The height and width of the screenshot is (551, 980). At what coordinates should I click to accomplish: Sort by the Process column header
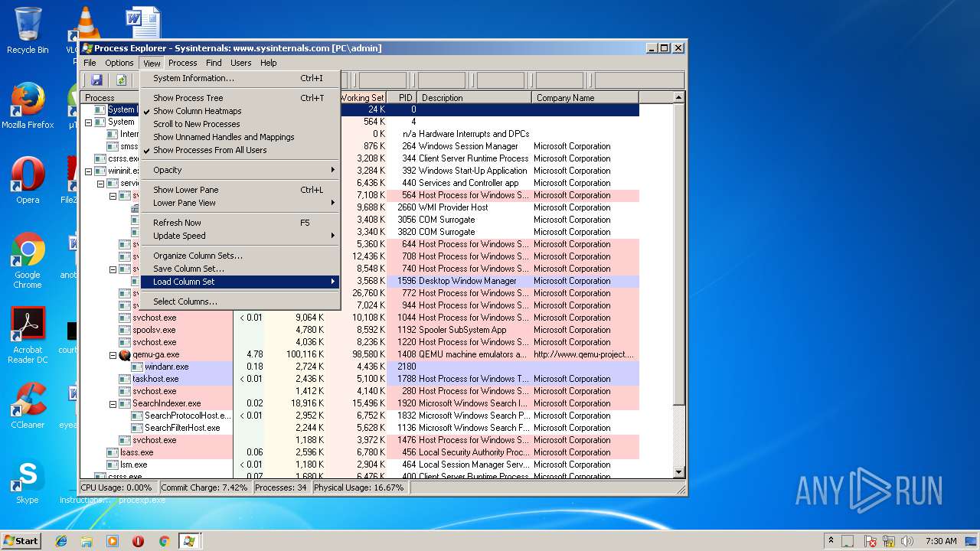coord(111,98)
